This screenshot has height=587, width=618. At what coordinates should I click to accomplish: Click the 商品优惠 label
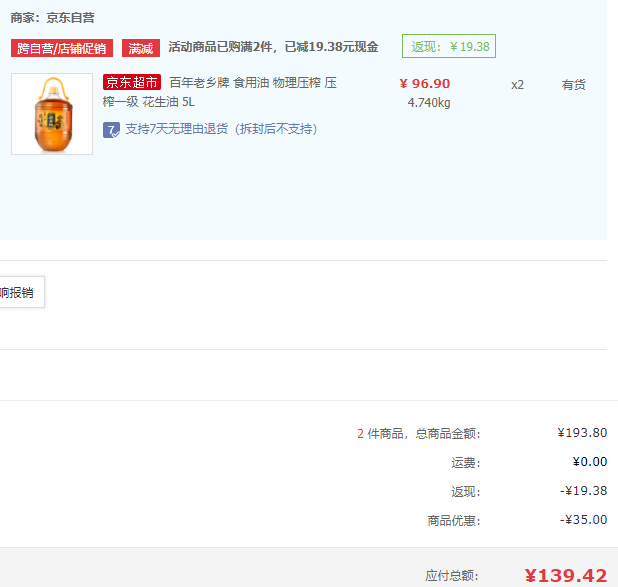(454, 521)
